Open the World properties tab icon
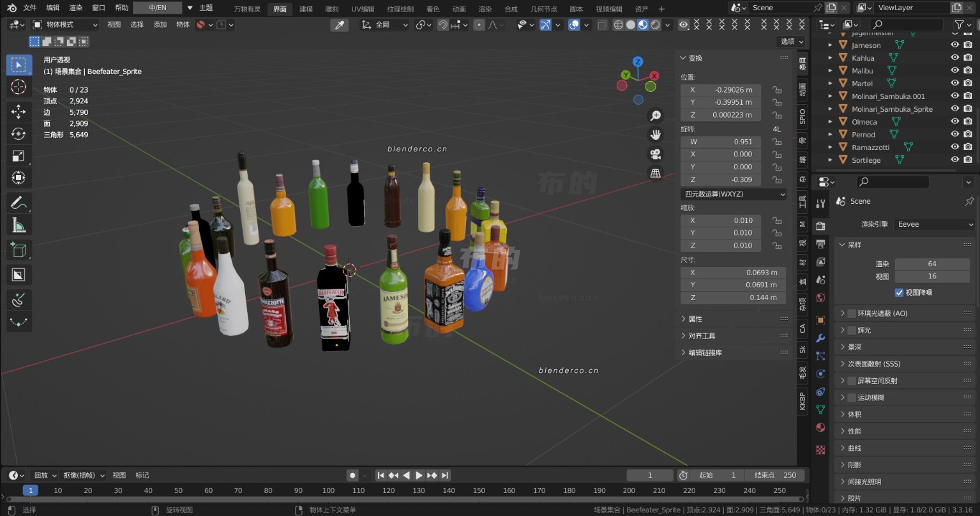 tap(821, 298)
